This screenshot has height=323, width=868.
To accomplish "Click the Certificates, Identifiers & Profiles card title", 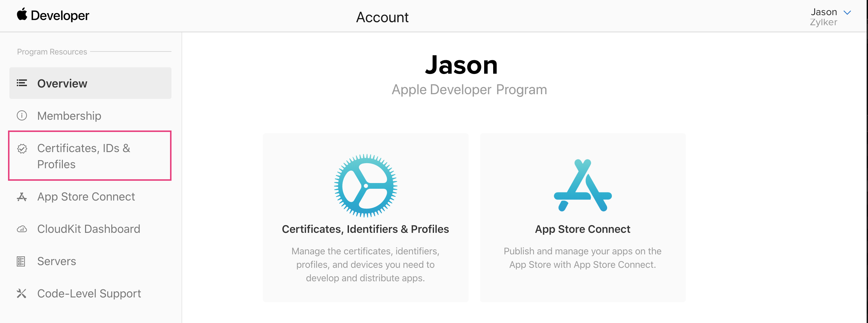I will click(365, 229).
